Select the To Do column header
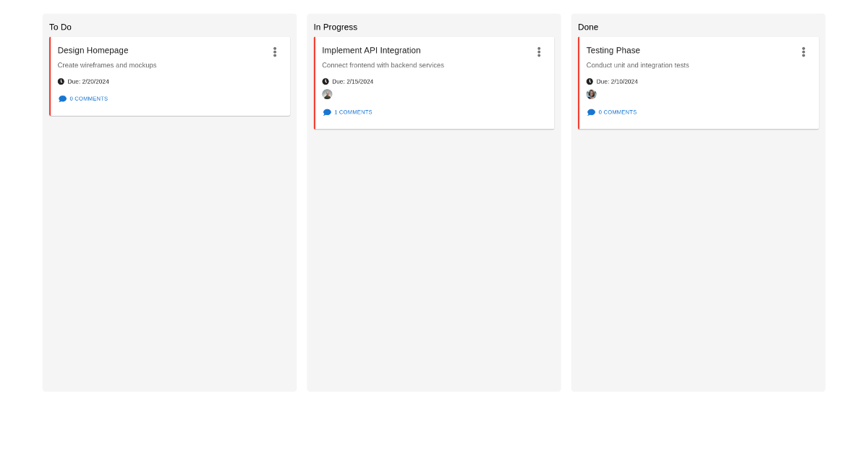Viewport: 868px width, 456px height. pos(61,27)
